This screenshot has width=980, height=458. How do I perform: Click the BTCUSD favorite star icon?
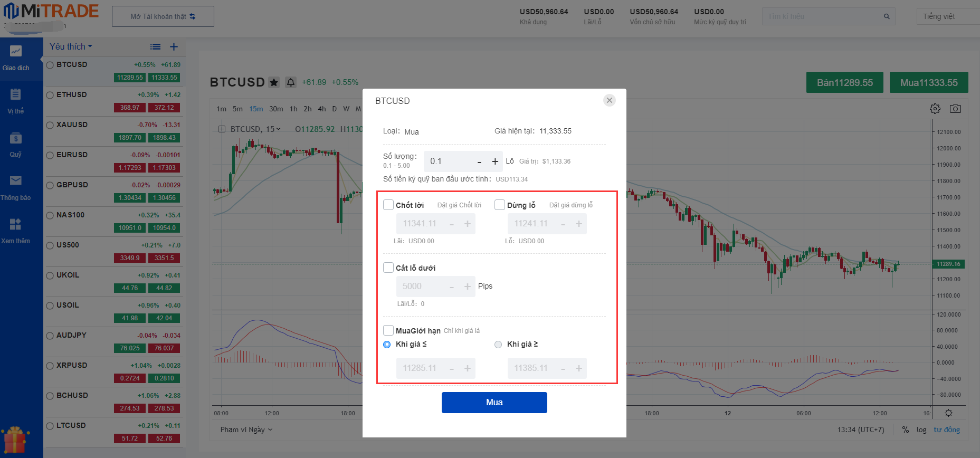pos(273,82)
